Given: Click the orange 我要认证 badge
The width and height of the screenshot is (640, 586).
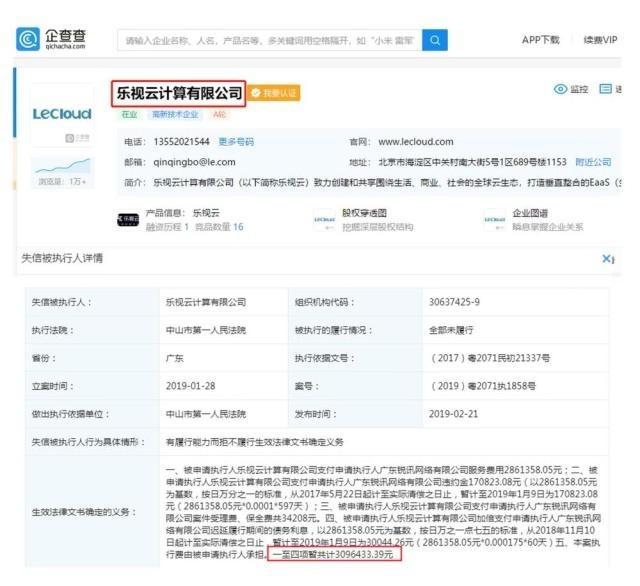Looking at the screenshot, I should (275, 93).
